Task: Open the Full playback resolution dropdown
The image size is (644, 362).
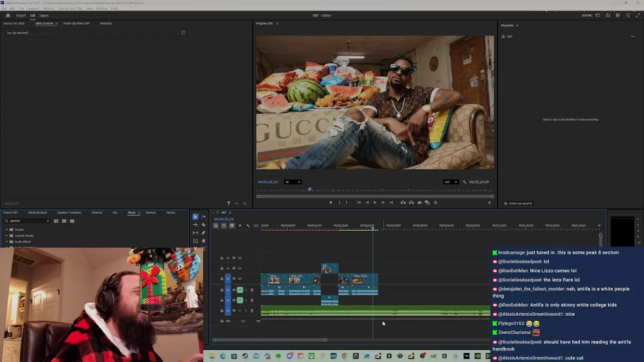Action: (451, 182)
